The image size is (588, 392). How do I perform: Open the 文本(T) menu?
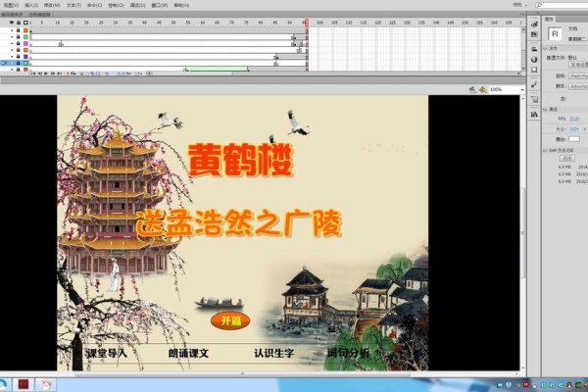(x=73, y=5)
